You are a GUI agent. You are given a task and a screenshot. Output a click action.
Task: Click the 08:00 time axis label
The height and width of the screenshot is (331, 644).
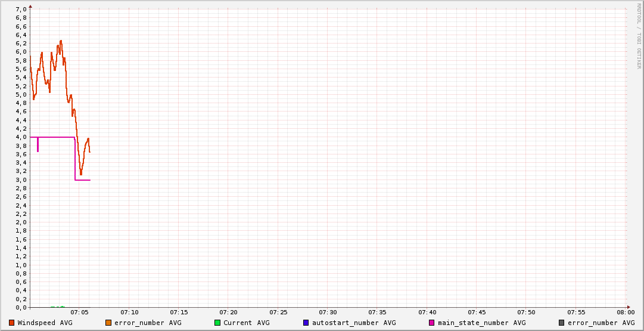626,312
